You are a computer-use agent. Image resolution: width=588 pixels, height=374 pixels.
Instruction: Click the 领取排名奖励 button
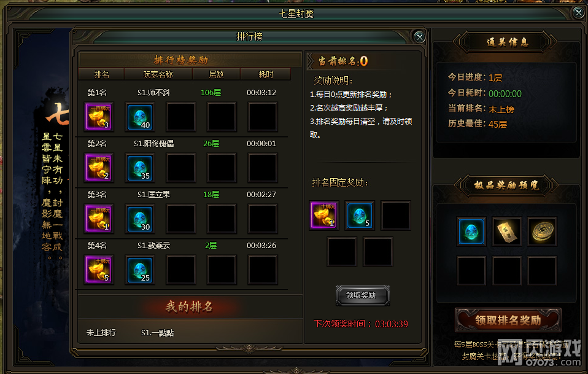[508, 320]
